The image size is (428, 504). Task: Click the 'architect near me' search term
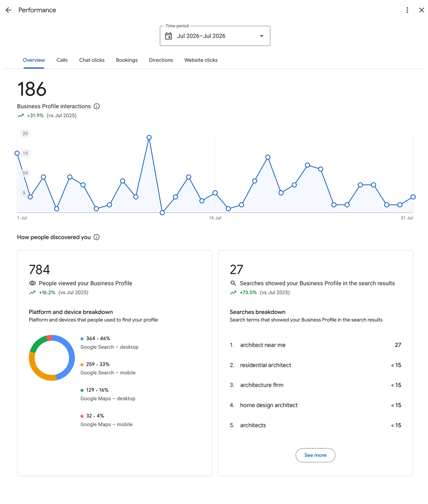tap(263, 345)
